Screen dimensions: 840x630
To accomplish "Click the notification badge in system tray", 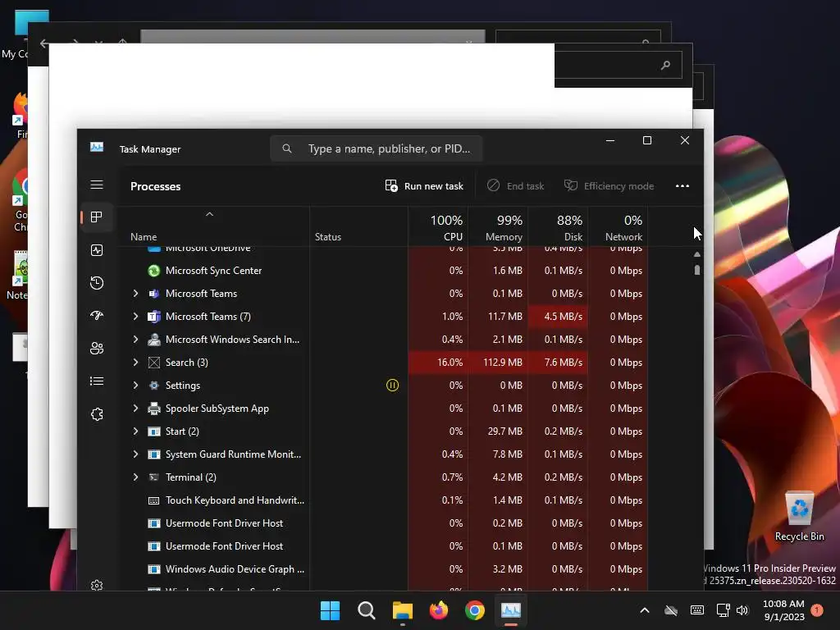I will [817, 610].
